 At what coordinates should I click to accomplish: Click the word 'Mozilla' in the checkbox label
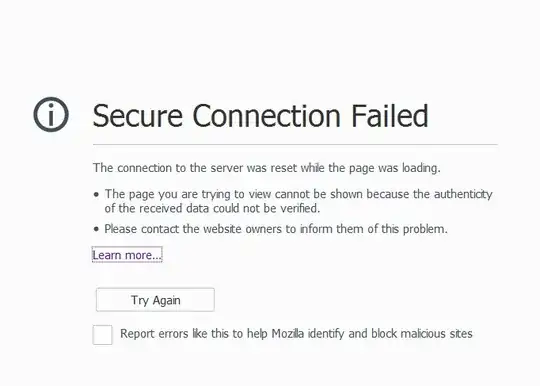(288, 333)
